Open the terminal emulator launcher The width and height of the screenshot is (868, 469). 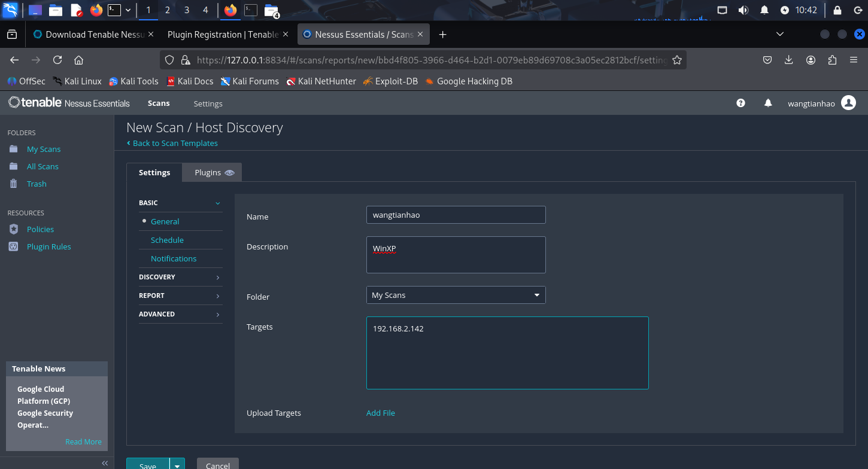[x=114, y=10]
